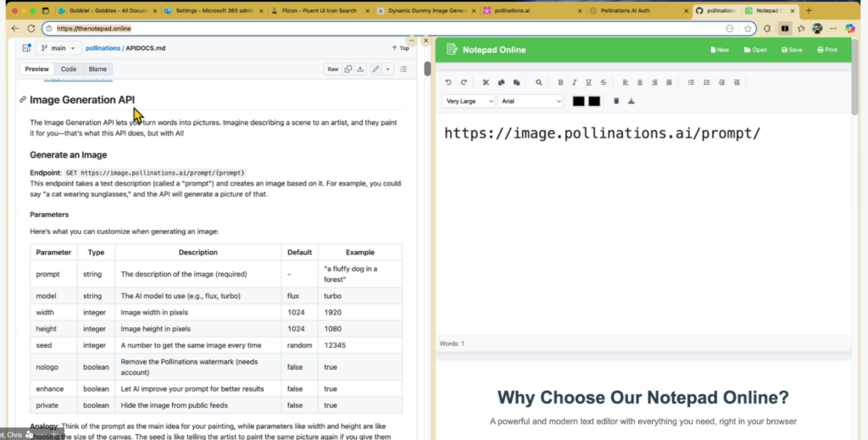Switch to the Code view tab

[x=69, y=69]
